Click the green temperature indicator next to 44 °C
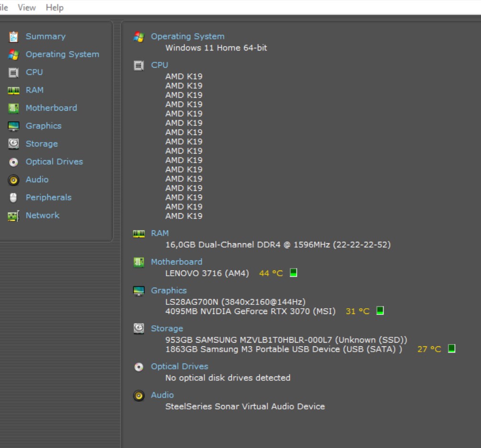 (293, 272)
